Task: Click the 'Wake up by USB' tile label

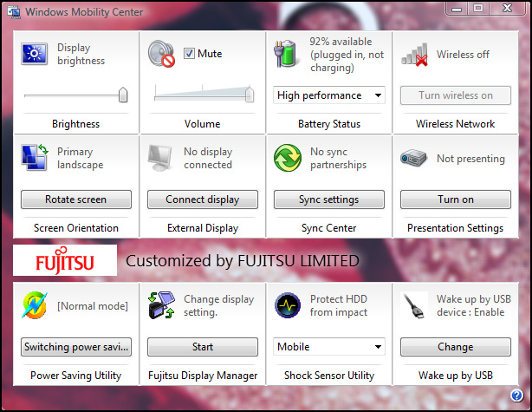Action: 456,376
